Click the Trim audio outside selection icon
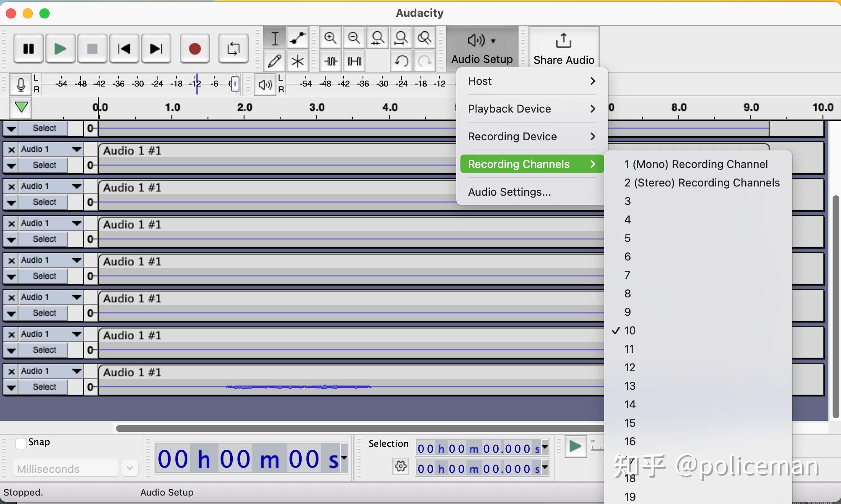The height and width of the screenshot is (504, 841). click(x=331, y=61)
